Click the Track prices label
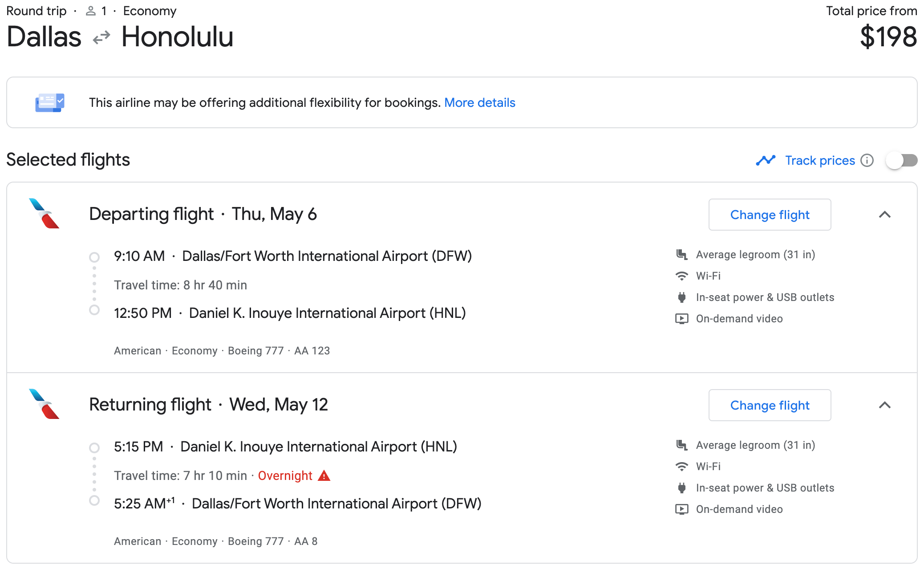 [x=820, y=160]
